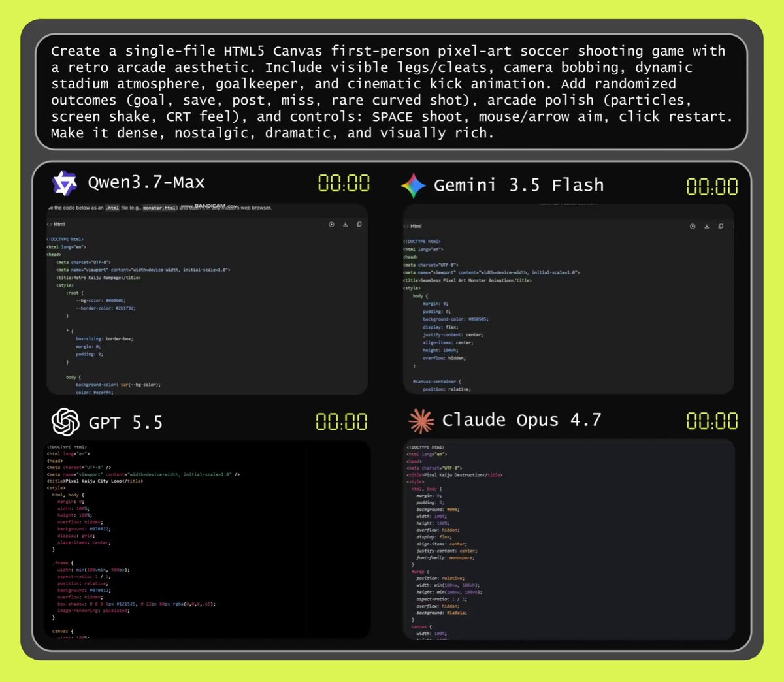Click the ':root {' line in Qwen code
This screenshot has height=682, width=784.
74,293
